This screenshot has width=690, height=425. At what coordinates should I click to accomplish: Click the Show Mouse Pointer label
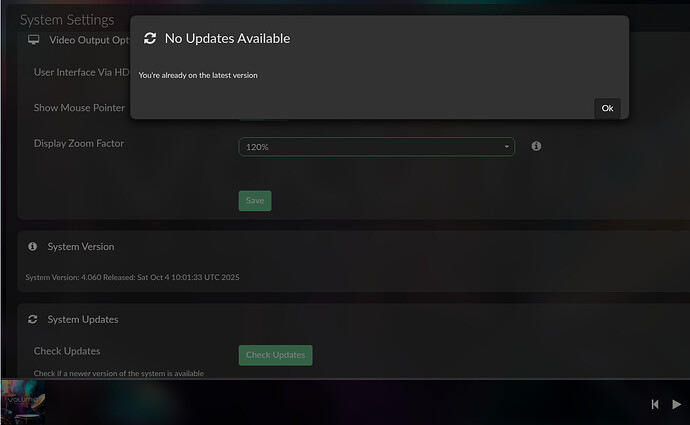(x=79, y=107)
